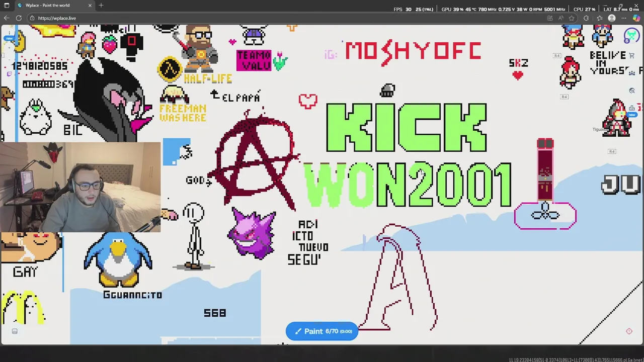Open the user profile avatar on map
The width and height of the screenshot is (644, 362).
[x=631, y=36]
